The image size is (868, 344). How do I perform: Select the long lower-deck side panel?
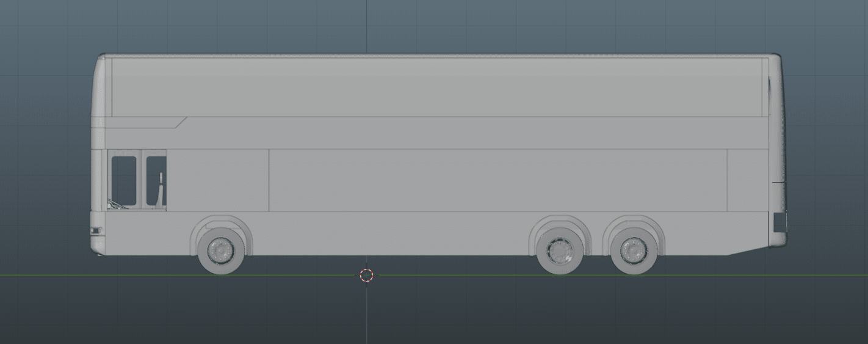pyautogui.click(x=497, y=180)
